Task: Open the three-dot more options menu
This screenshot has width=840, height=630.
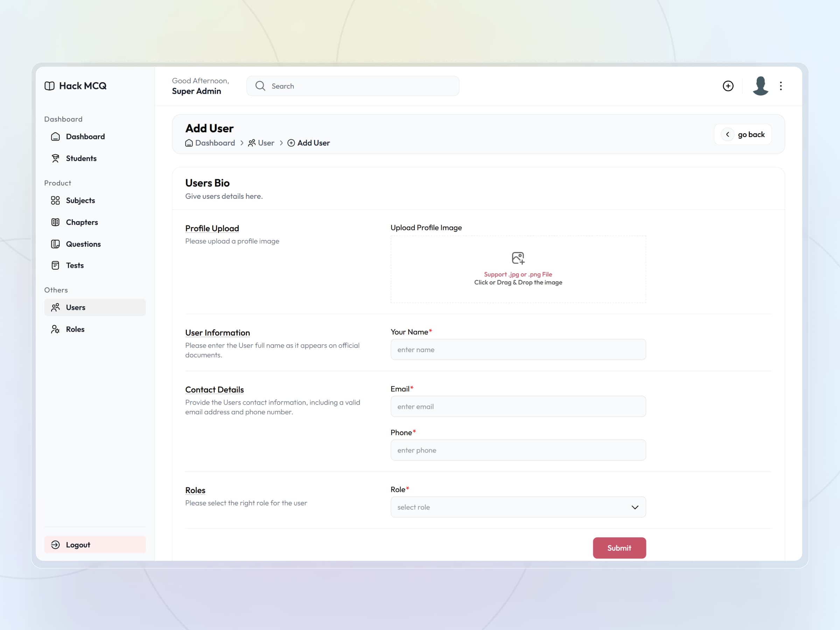Action: 781,86
